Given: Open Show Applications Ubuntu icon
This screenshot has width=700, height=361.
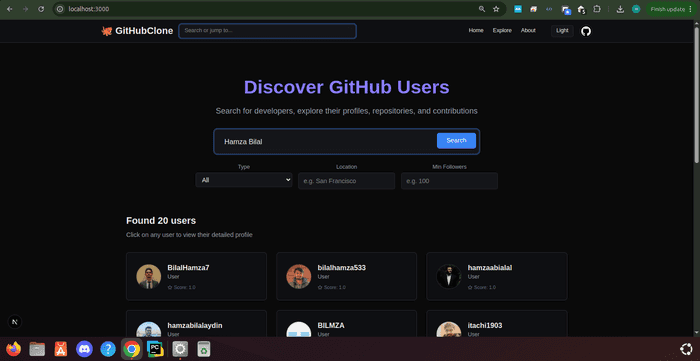Looking at the screenshot, I should [x=686, y=349].
